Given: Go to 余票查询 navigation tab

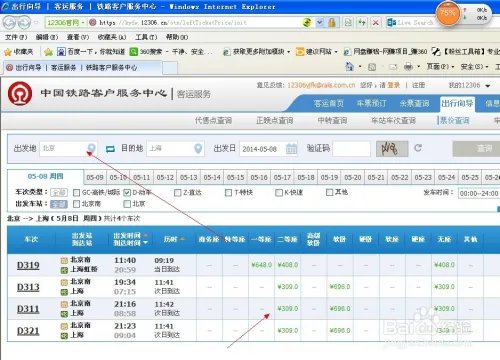Looking at the screenshot, I should click(x=414, y=104).
